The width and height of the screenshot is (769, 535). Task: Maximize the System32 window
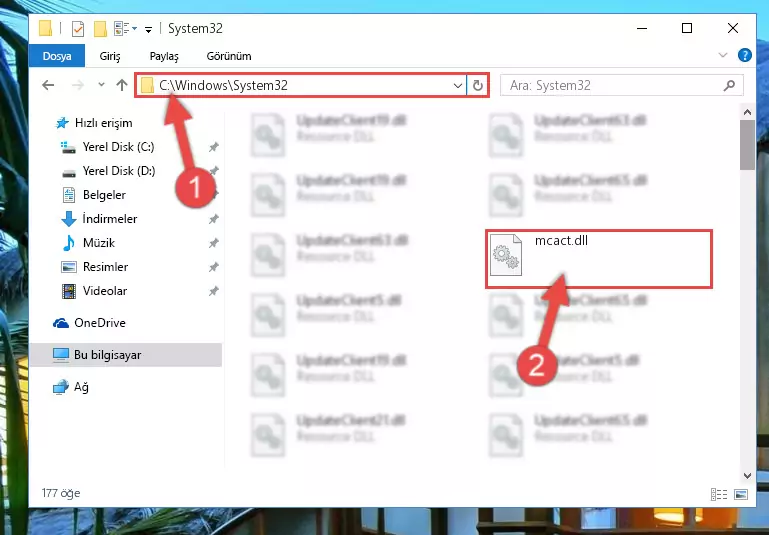(687, 28)
